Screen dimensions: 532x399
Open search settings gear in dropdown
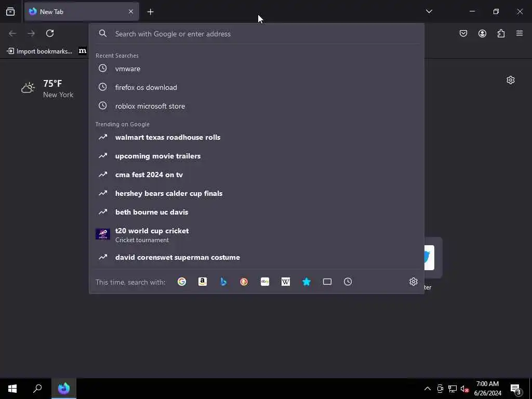click(413, 282)
